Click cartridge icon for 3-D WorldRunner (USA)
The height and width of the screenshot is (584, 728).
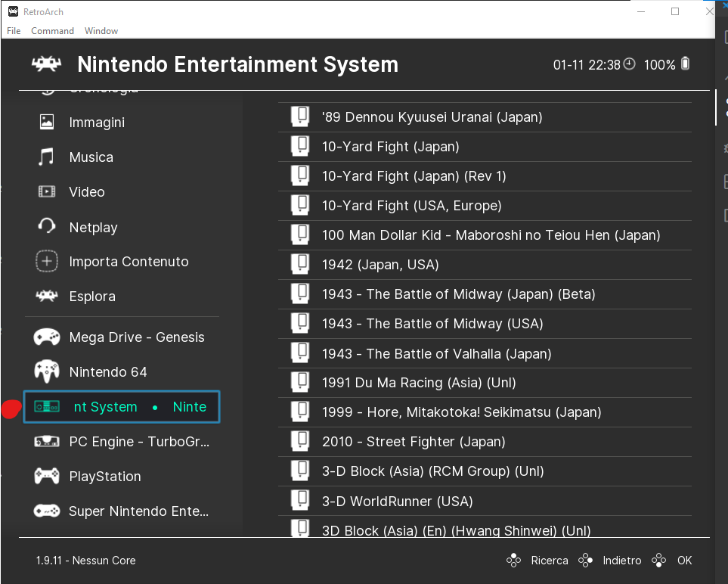tap(300, 500)
